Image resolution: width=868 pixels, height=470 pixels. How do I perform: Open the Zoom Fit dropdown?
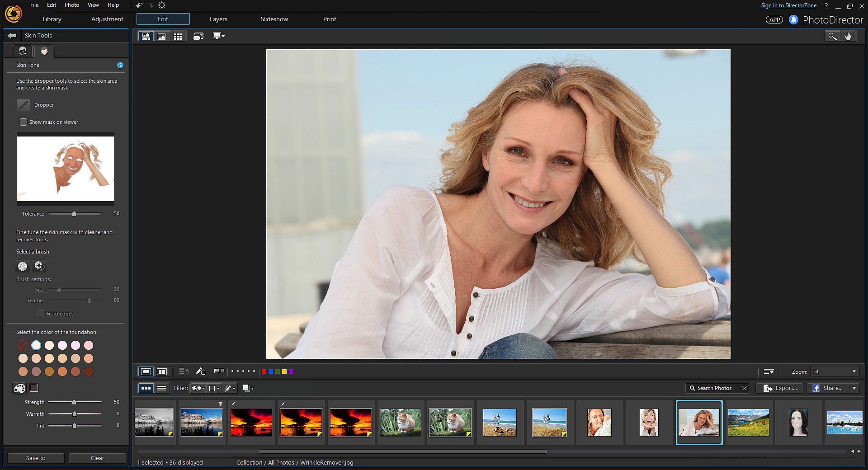click(835, 371)
